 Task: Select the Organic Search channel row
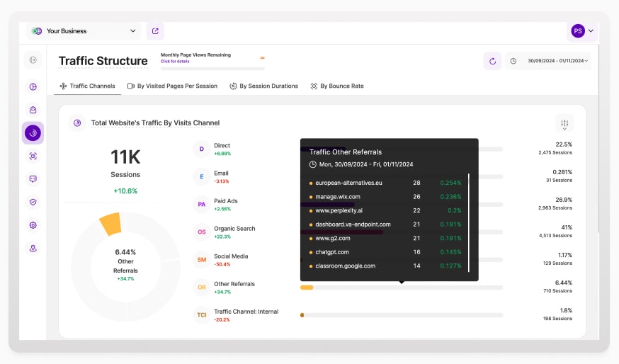(234, 232)
